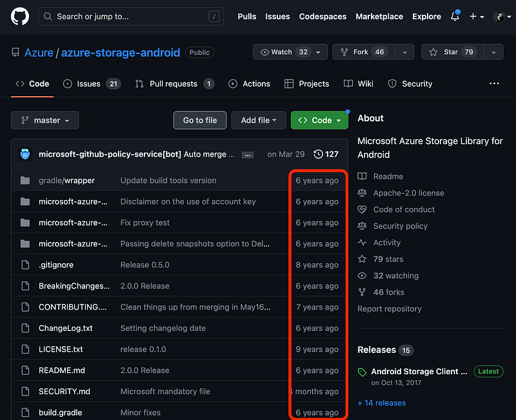This screenshot has width=516, height=420.
Task: Open the CONTRIBUTING file
Action: coord(73,307)
